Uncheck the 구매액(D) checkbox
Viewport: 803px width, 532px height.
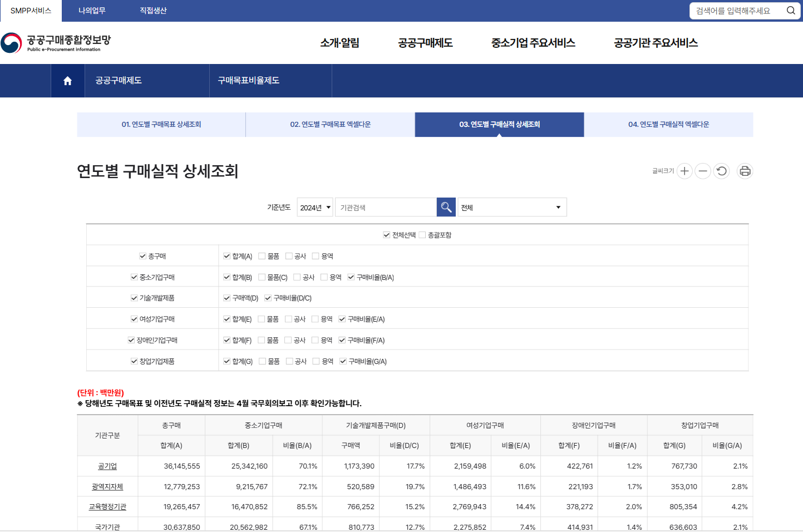(x=226, y=298)
